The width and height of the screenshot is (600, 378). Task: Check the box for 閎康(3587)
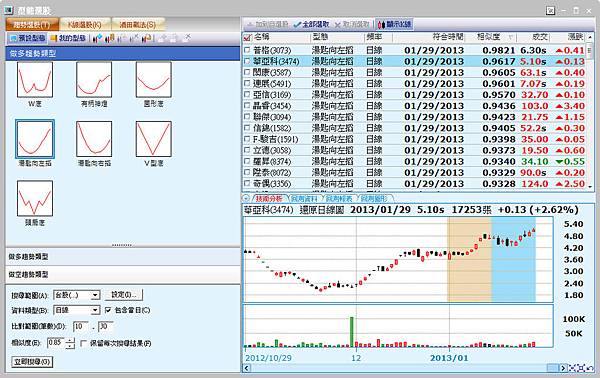point(247,72)
